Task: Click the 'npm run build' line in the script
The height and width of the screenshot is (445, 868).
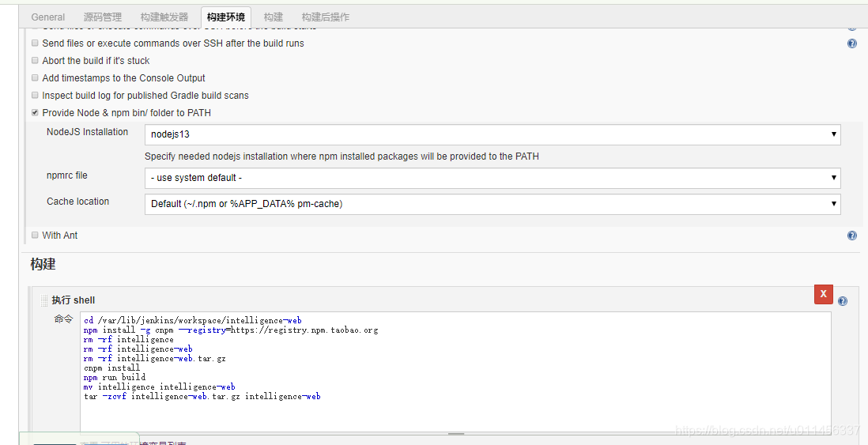Action: (115, 378)
